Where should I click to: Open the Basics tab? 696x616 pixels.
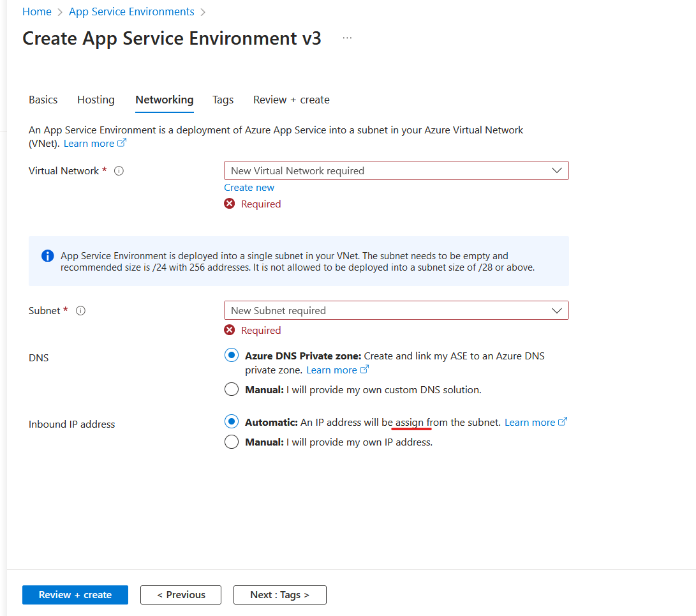42,100
